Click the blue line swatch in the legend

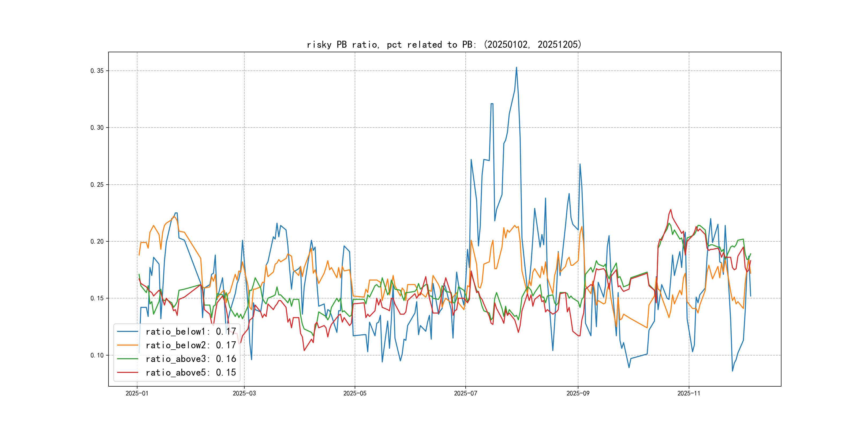click(128, 332)
